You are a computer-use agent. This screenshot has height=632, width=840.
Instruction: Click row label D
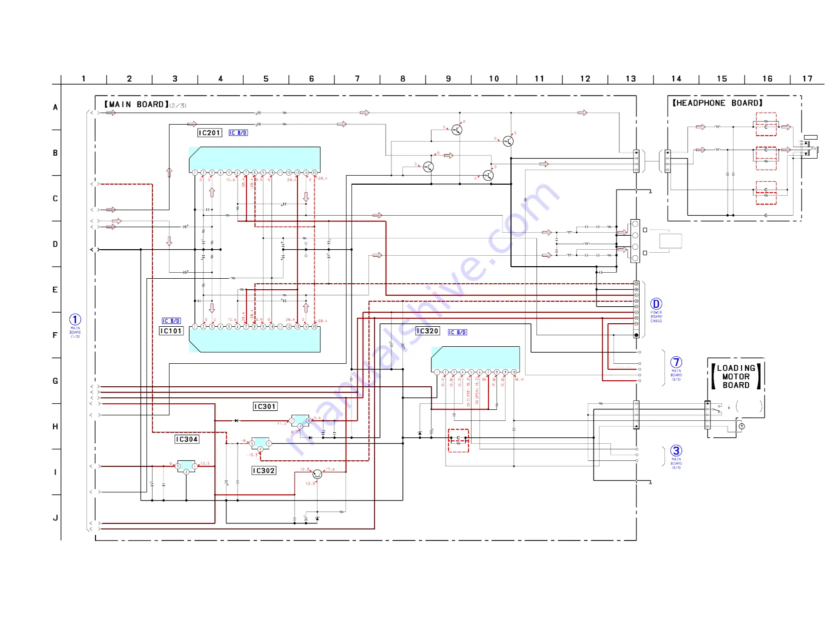tap(55, 244)
